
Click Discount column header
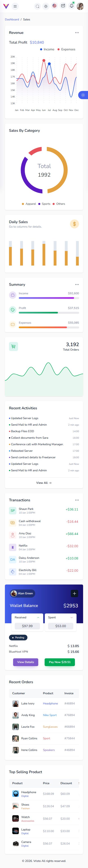tap(66, 783)
